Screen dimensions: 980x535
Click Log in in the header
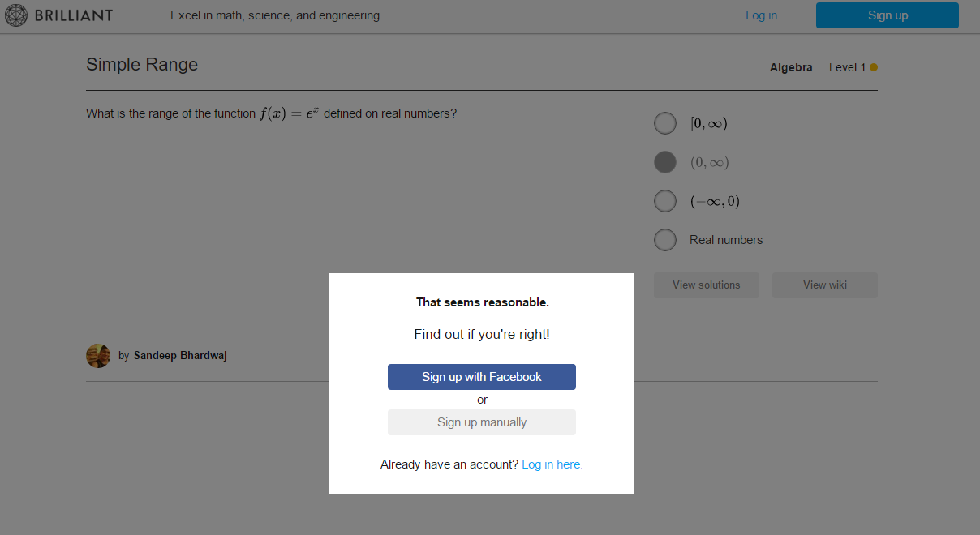[761, 15]
